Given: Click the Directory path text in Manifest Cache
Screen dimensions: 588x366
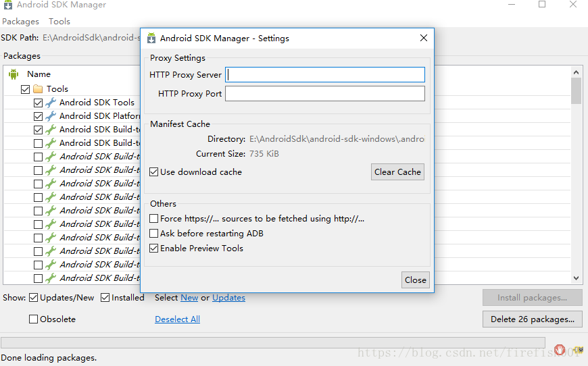Looking at the screenshot, I should tap(337, 139).
